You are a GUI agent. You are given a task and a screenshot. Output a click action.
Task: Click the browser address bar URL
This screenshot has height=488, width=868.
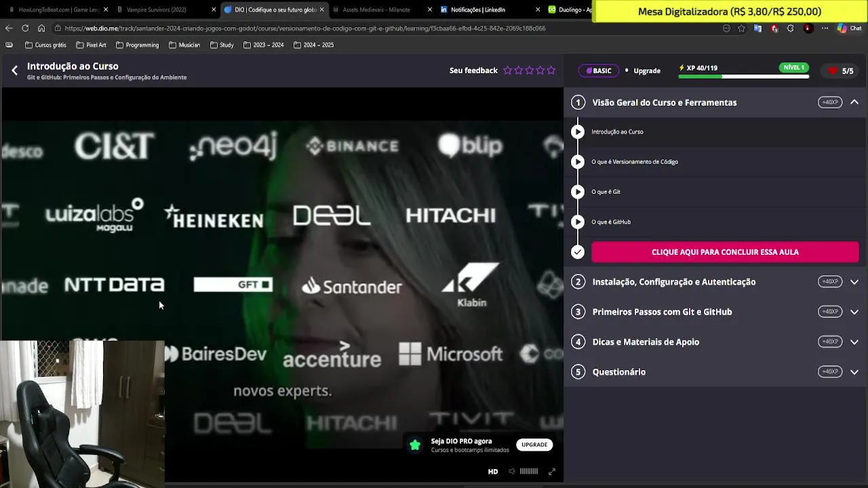click(305, 28)
